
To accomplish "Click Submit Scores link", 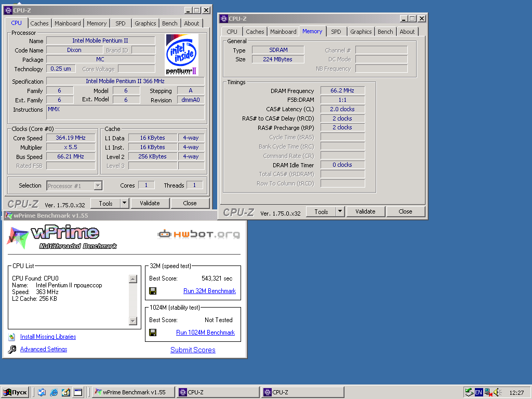I will 193,350.
